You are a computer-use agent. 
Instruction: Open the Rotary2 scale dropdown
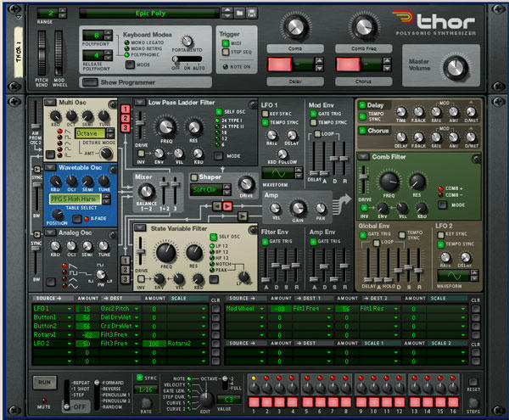tap(204, 344)
